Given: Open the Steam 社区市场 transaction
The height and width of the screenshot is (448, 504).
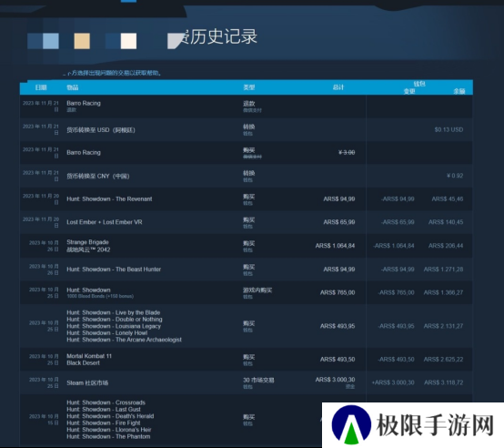Looking at the screenshot, I should tap(246, 382).
